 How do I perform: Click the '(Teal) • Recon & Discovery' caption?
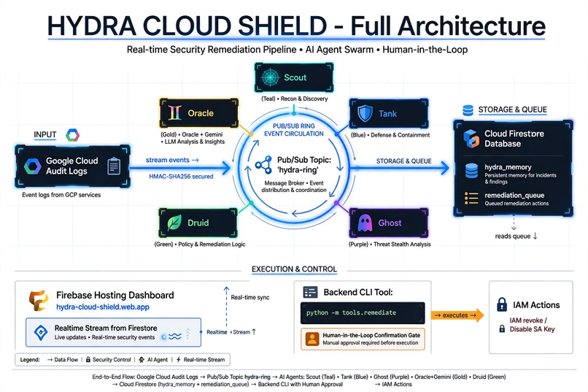coord(295,99)
